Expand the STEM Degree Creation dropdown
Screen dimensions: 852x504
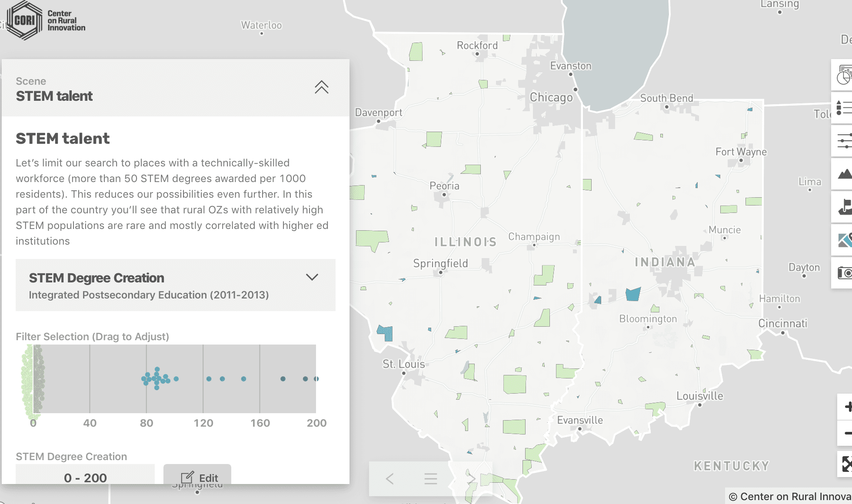[x=312, y=277]
